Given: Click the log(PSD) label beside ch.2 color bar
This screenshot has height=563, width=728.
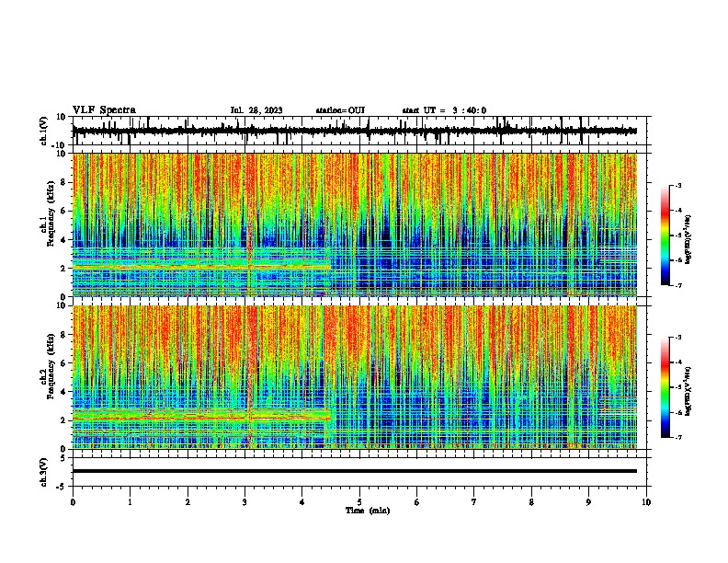Looking at the screenshot, I should click(x=688, y=391).
